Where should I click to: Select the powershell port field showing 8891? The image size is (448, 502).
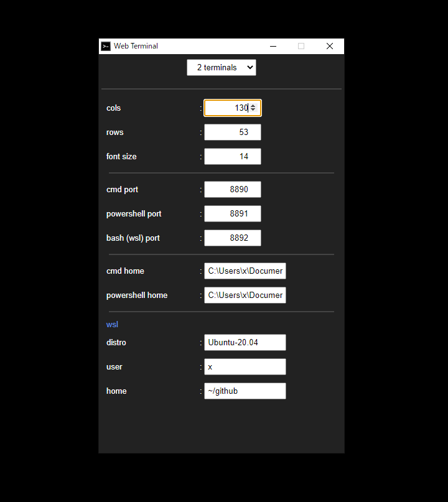click(x=232, y=213)
